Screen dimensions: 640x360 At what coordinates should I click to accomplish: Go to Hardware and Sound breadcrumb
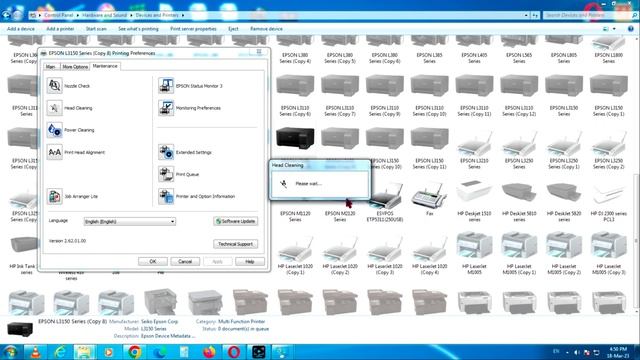click(x=104, y=15)
